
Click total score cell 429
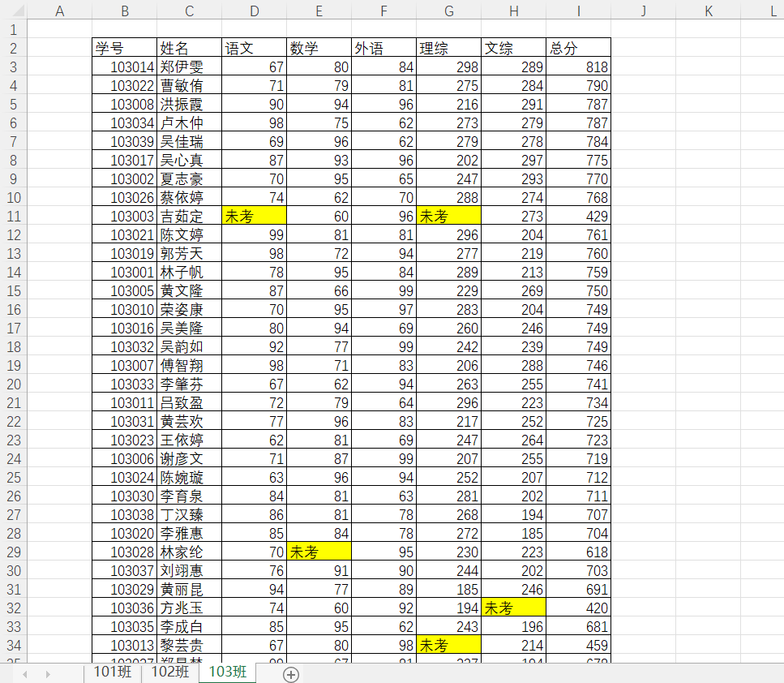[x=579, y=216]
